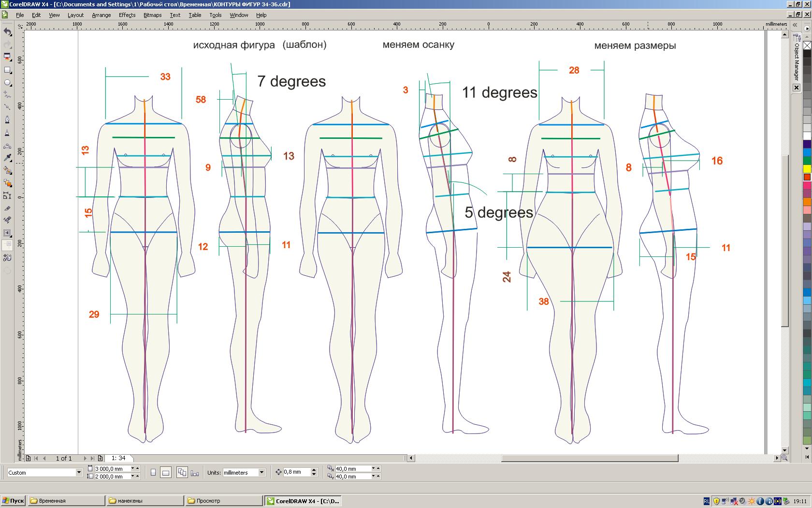Open the Effects menu
This screenshot has width=812, height=508.
click(127, 15)
